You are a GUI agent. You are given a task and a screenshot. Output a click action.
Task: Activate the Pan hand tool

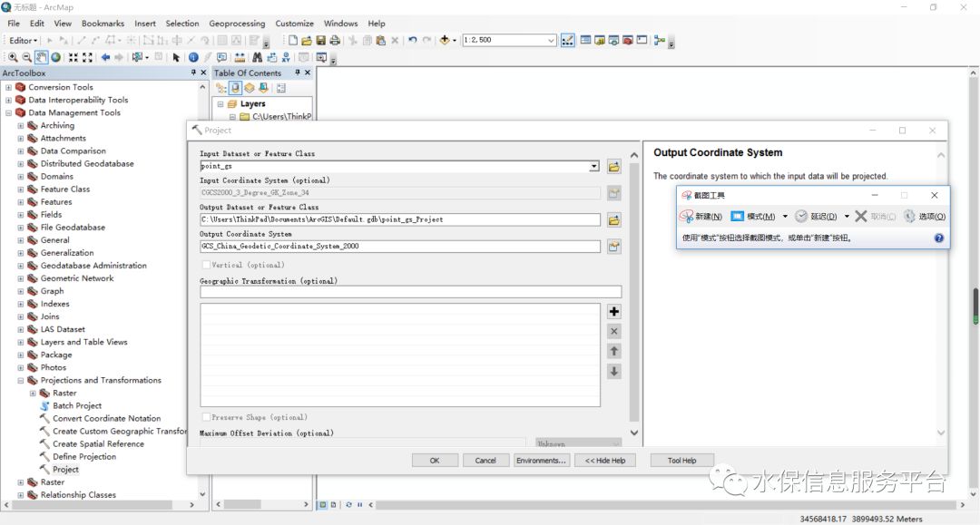41,57
